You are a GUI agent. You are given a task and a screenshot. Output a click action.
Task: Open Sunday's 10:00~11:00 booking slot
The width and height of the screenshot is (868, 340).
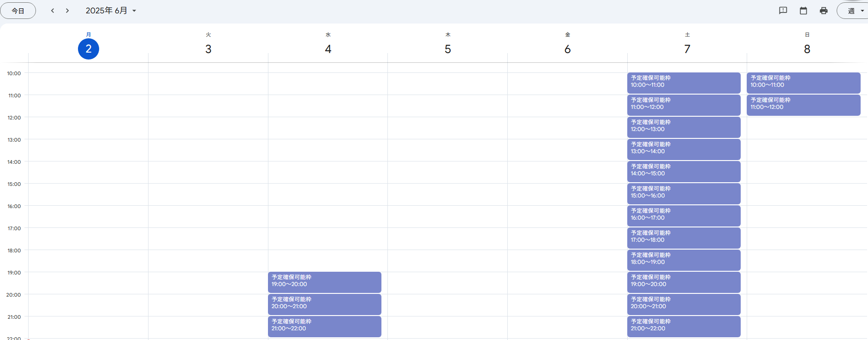803,83
